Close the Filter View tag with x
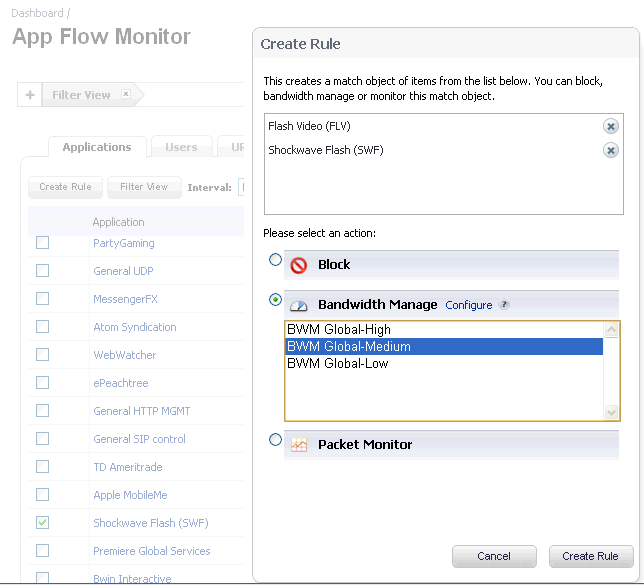 (125, 94)
